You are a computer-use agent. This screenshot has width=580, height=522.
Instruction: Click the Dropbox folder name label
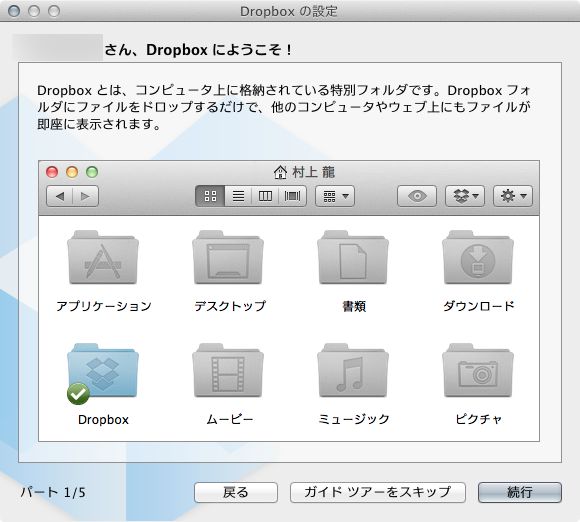103,420
